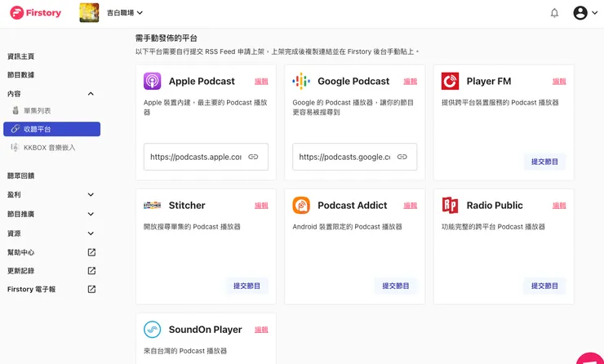Click the Google Podcast logo icon
Viewport: 604px width, 364px height.
click(301, 82)
